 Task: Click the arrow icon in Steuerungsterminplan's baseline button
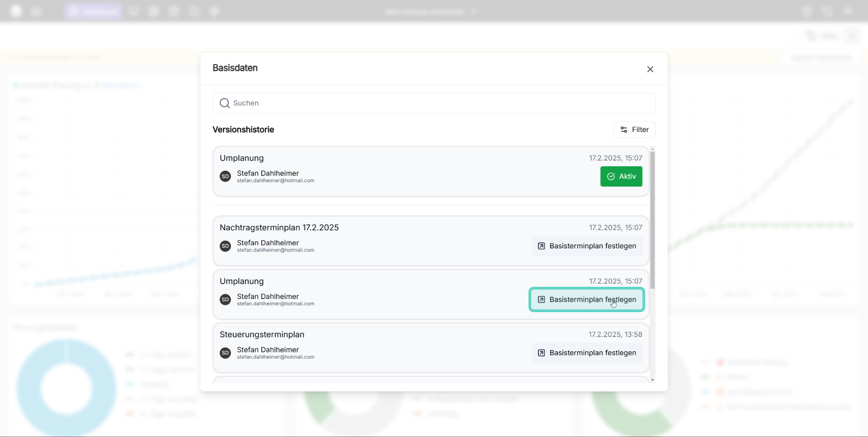[x=541, y=353]
